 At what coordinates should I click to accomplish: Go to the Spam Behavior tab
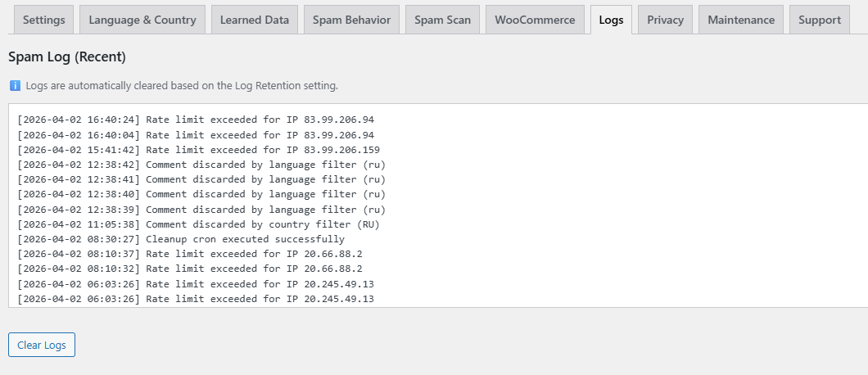(351, 20)
